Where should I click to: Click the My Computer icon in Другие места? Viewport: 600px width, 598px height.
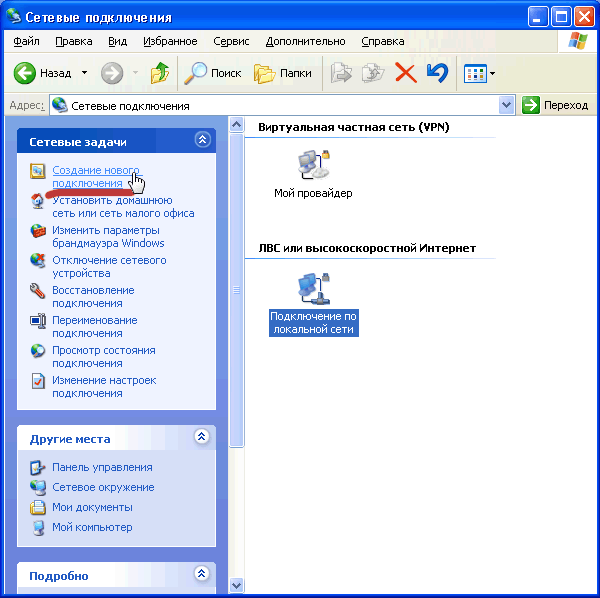coord(38,528)
